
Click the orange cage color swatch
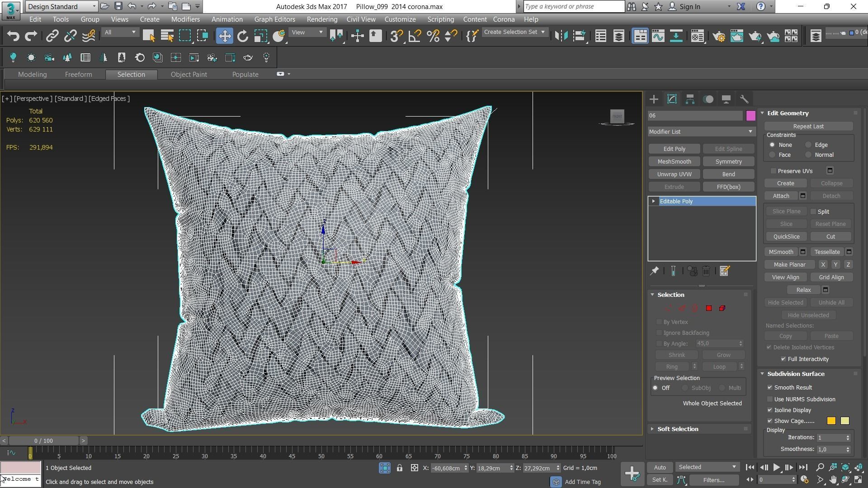tap(831, 421)
